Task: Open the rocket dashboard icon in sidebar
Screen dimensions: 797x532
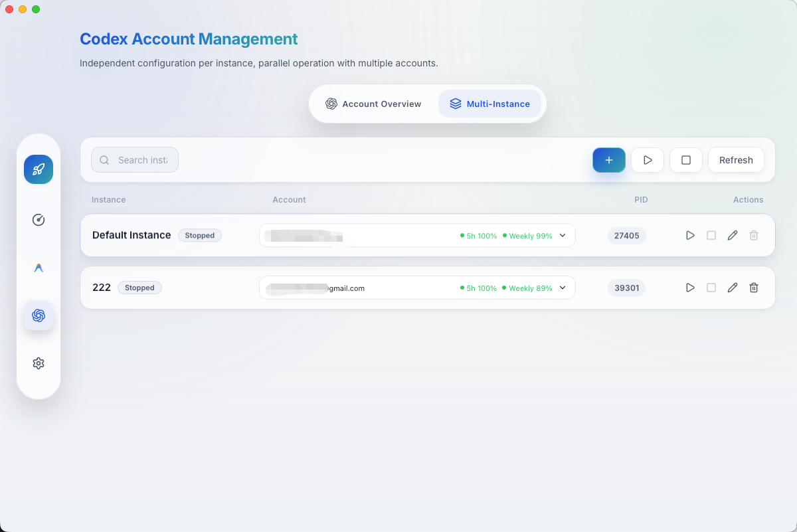Action: (x=39, y=169)
